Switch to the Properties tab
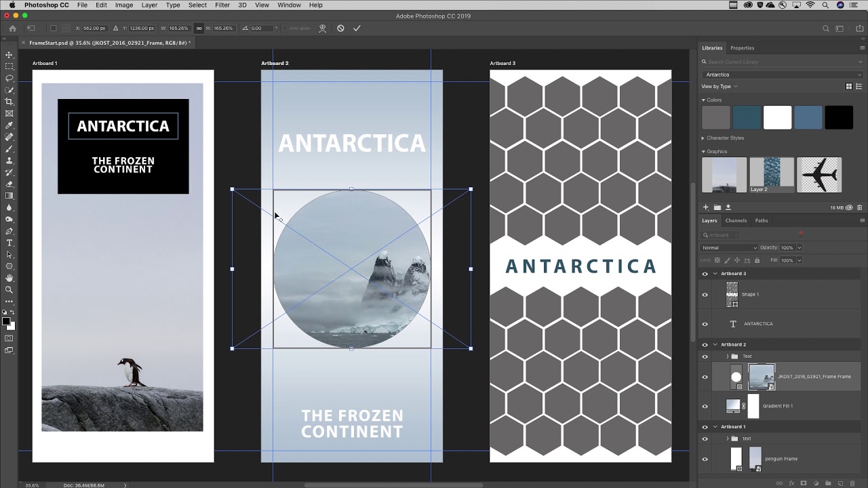Screen dimensions: 868x488 pyautogui.click(x=742, y=48)
